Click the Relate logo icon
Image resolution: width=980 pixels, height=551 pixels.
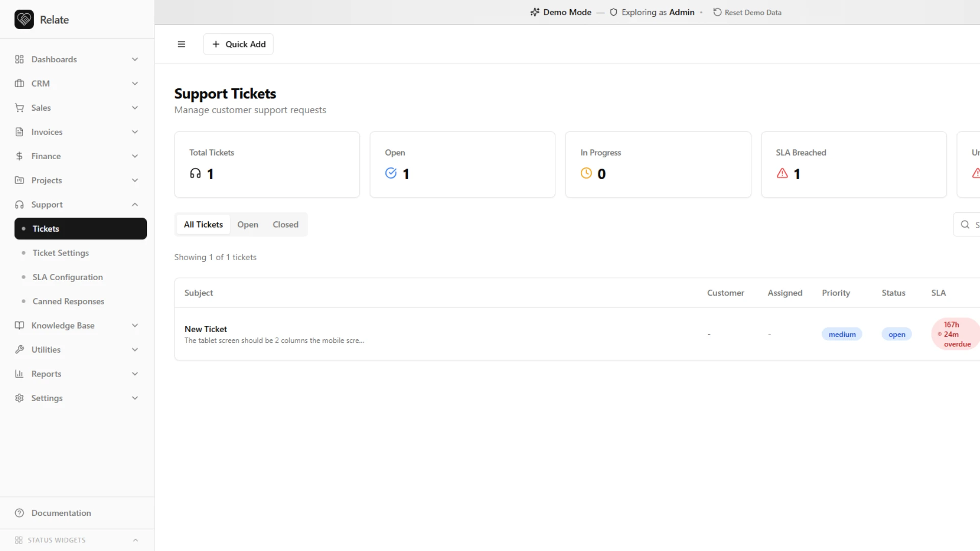point(24,19)
